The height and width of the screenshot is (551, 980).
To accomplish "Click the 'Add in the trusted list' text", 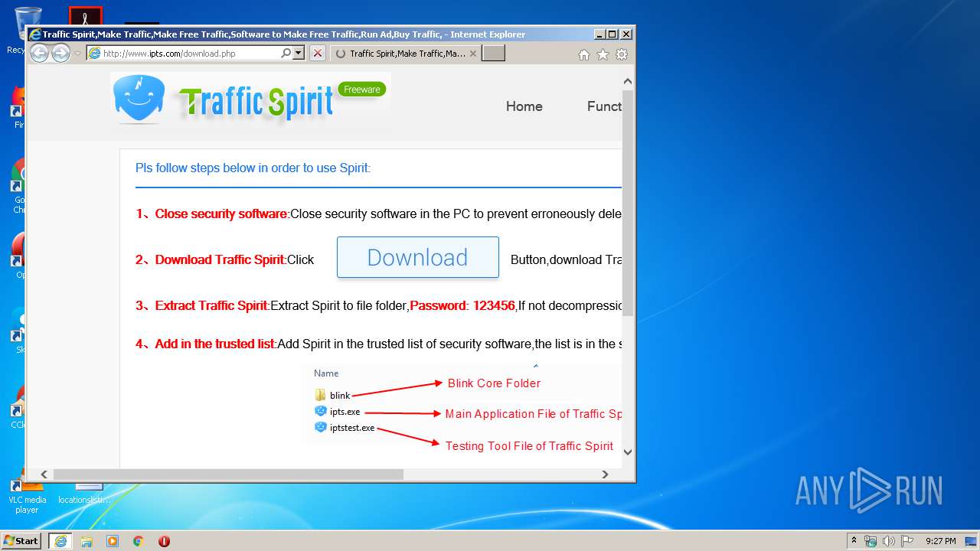I will coord(214,344).
